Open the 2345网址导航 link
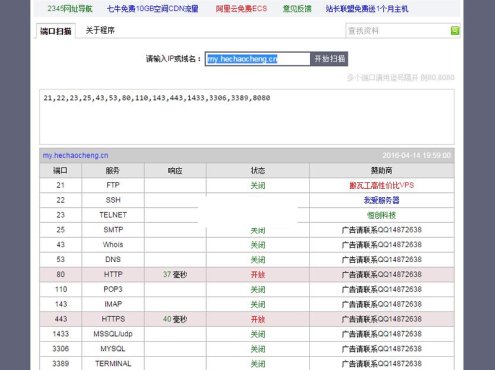The height and width of the screenshot is (370, 495). point(70,9)
